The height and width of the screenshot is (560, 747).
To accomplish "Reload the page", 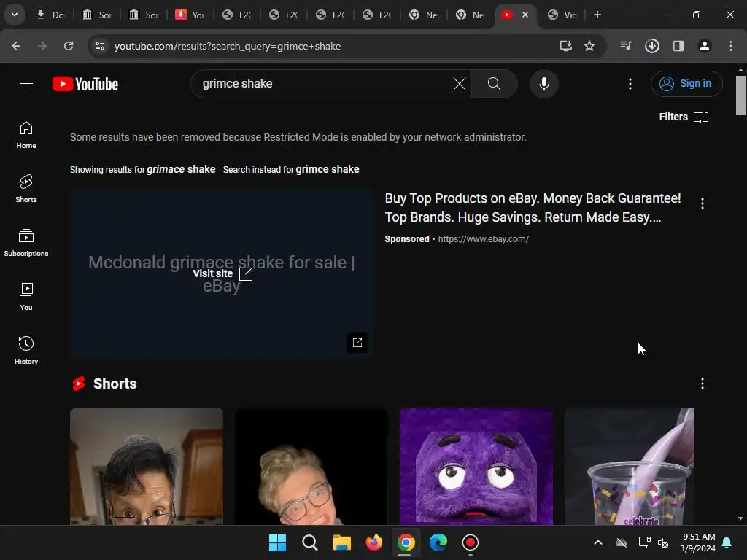I will (69, 46).
